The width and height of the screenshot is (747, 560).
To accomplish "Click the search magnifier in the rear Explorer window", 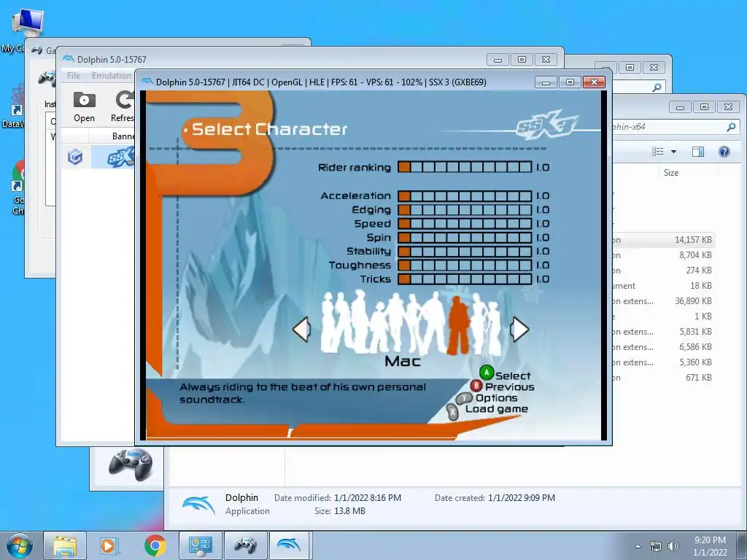I will 657,87.
